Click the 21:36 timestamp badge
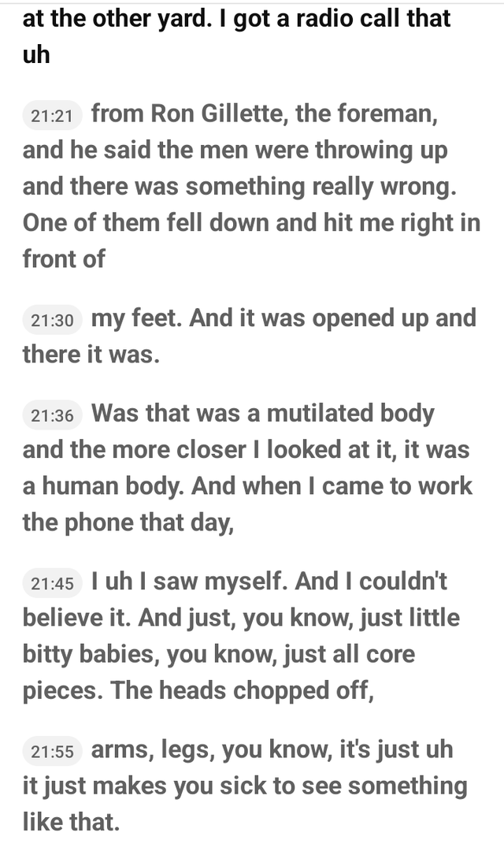504x855 pixels. [x=52, y=415]
